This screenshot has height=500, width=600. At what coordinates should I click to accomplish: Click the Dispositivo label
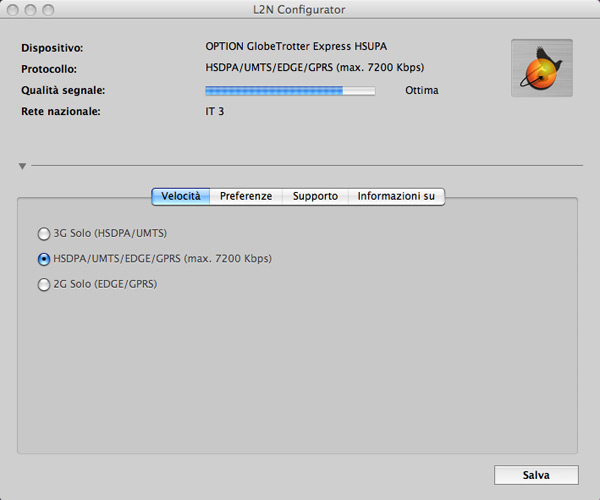point(52,48)
